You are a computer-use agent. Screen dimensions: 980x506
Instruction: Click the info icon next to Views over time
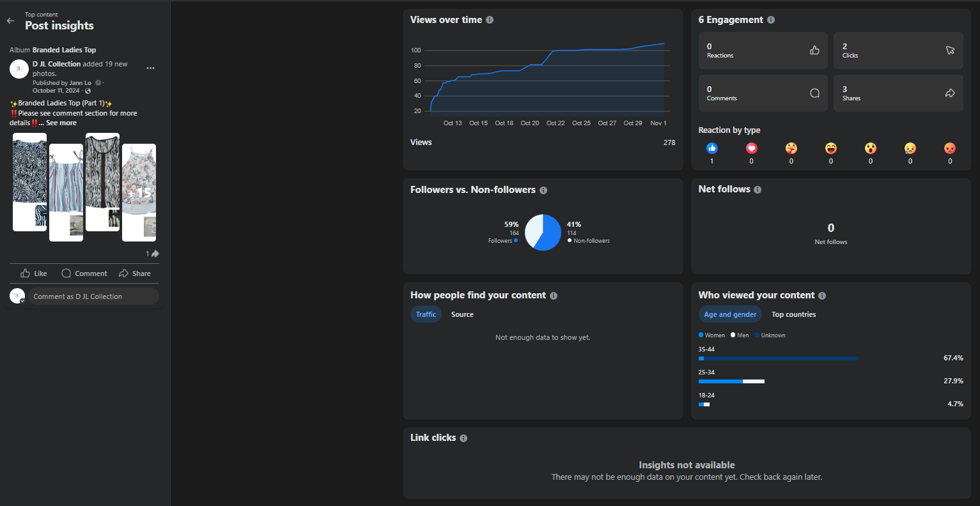(490, 20)
